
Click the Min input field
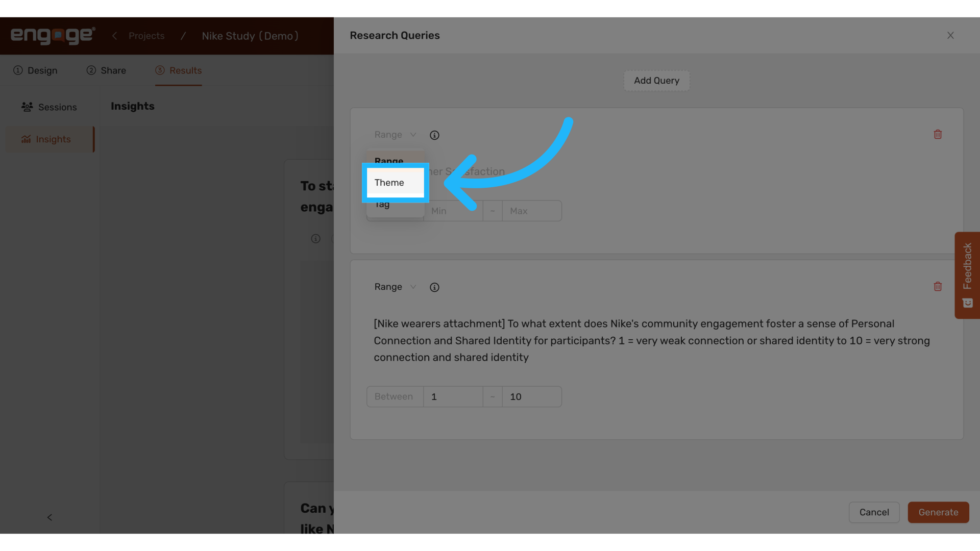[x=453, y=211]
